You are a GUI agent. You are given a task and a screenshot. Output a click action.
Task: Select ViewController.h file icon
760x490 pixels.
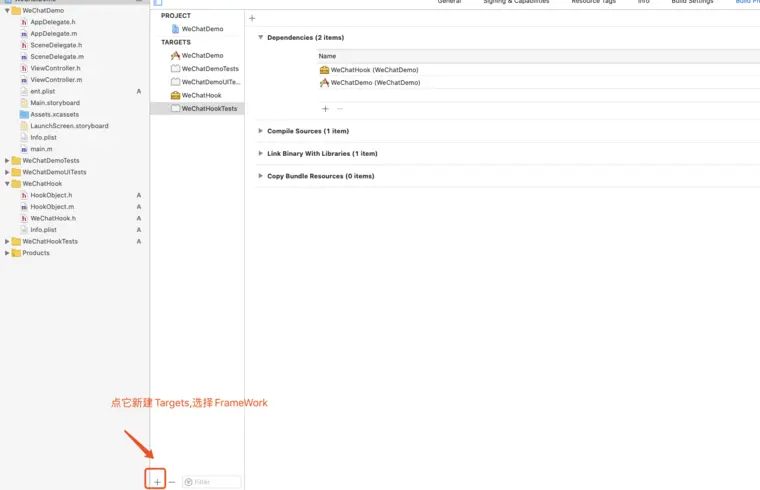click(24, 68)
